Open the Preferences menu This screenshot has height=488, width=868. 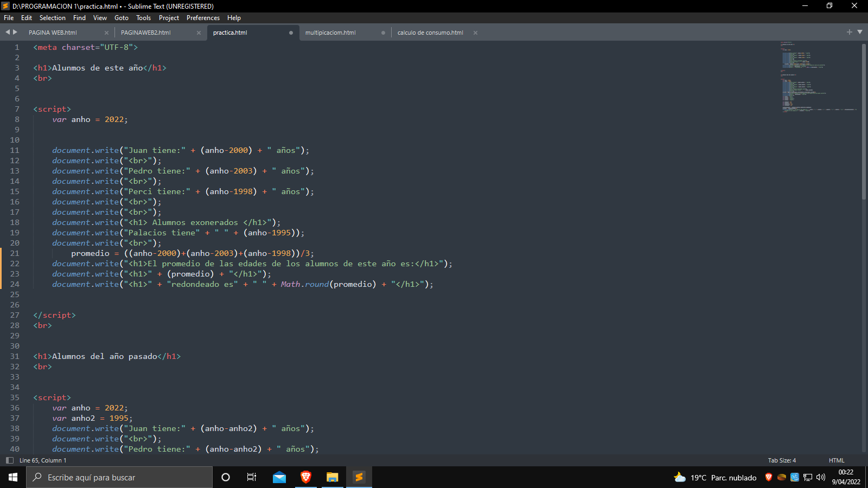coord(203,18)
